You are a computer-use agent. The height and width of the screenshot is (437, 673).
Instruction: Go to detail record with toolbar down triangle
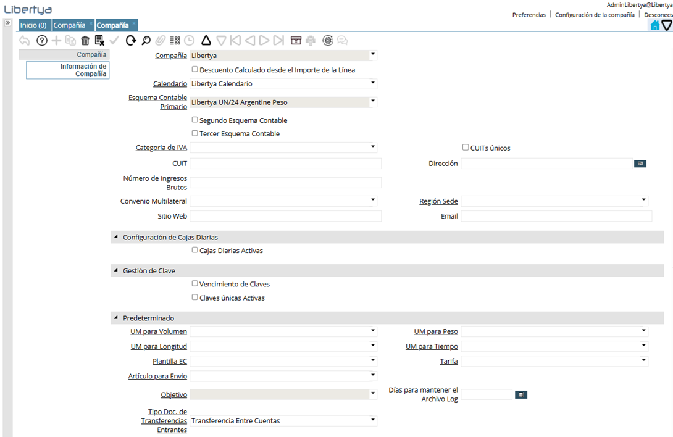(221, 41)
